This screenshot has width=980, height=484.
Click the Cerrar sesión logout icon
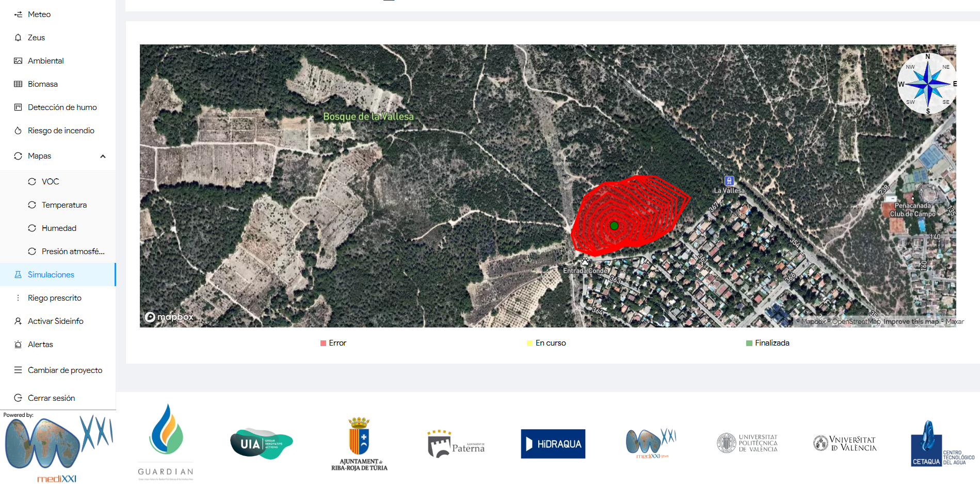pyautogui.click(x=18, y=398)
